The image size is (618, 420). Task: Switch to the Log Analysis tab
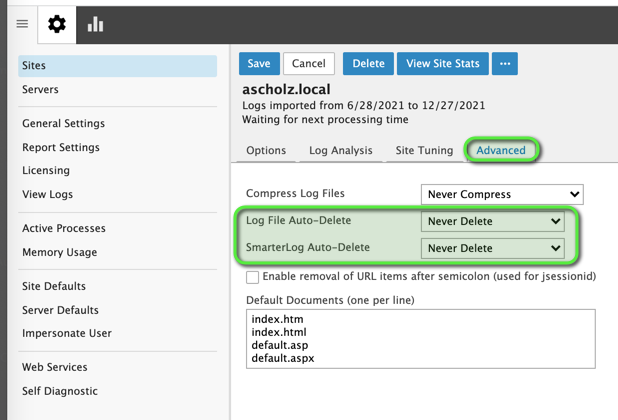coord(340,150)
